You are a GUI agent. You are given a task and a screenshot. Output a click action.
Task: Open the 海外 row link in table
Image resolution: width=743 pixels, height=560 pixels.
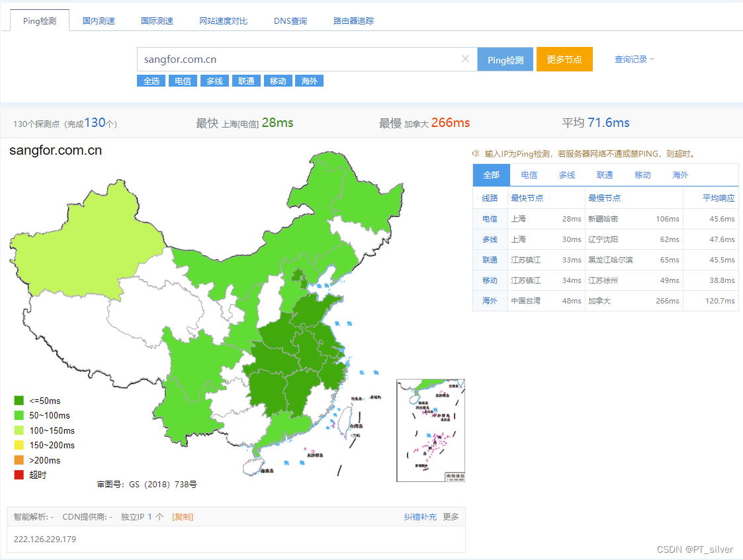coord(490,301)
